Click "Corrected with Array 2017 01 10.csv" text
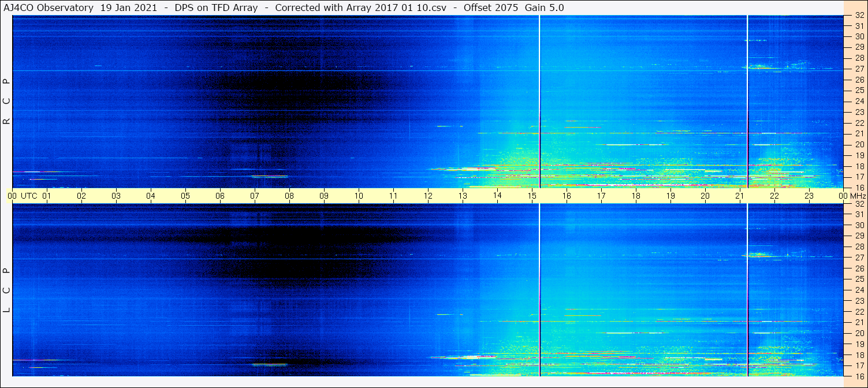 [361, 8]
